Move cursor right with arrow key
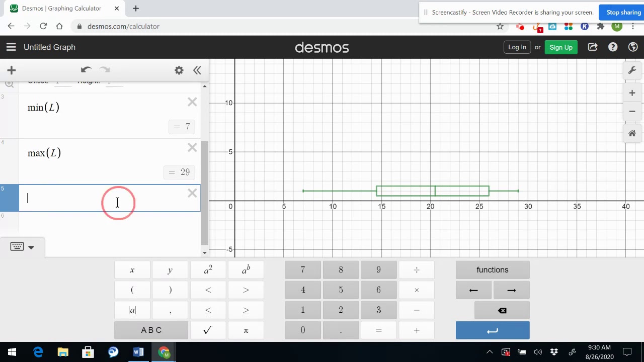Image resolution: width=644 pixels, height=362 pixels. [x=512, y=290]
